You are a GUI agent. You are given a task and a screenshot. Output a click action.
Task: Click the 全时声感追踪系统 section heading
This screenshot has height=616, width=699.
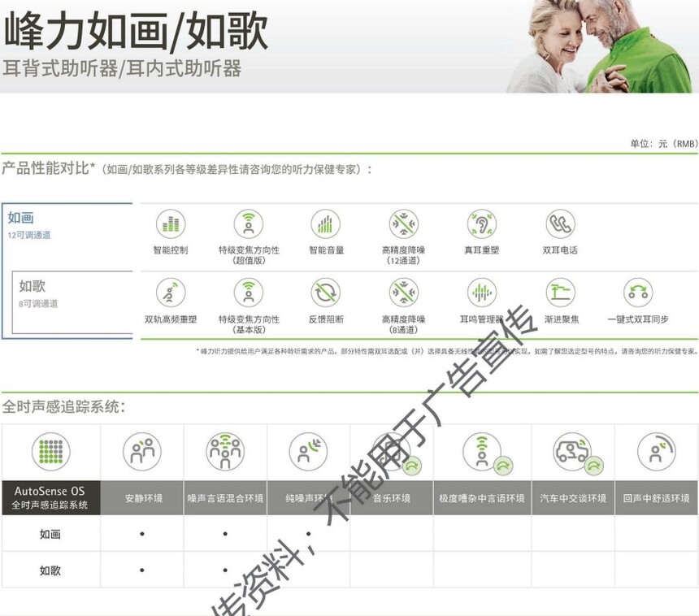[63, 406]
